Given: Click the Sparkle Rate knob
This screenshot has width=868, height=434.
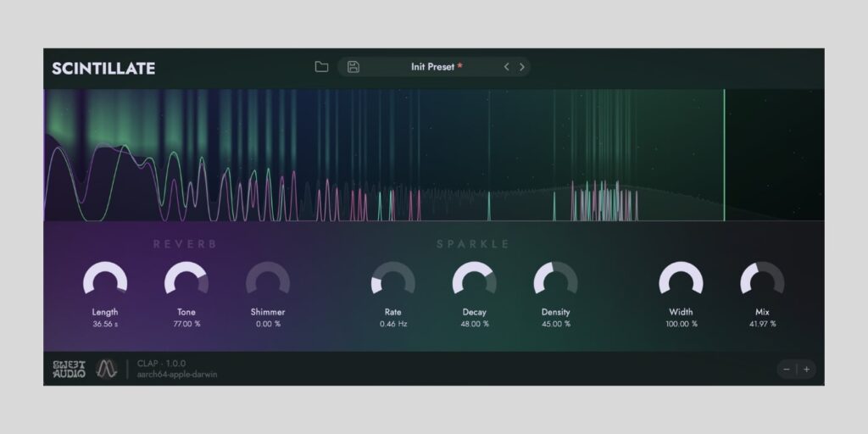Looking at the screenshot, I should (393, 280).
